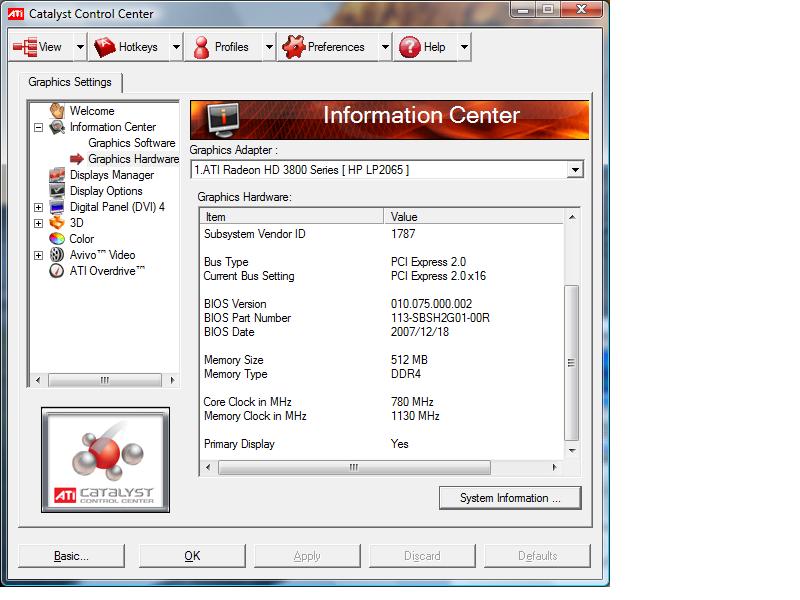Viewport: 800px width, 600px height.
Task: Click the Display Options icon
Action: point(57,191)
